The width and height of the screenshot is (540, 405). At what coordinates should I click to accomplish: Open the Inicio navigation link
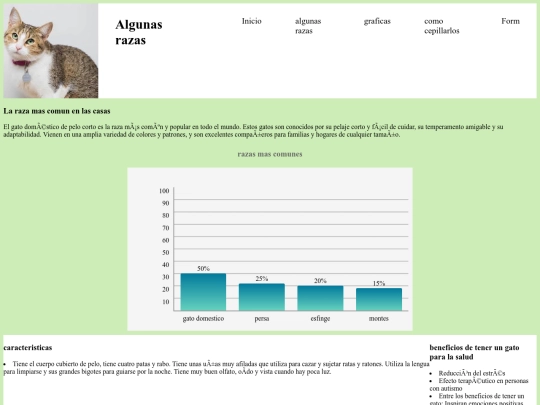[251, 21]
